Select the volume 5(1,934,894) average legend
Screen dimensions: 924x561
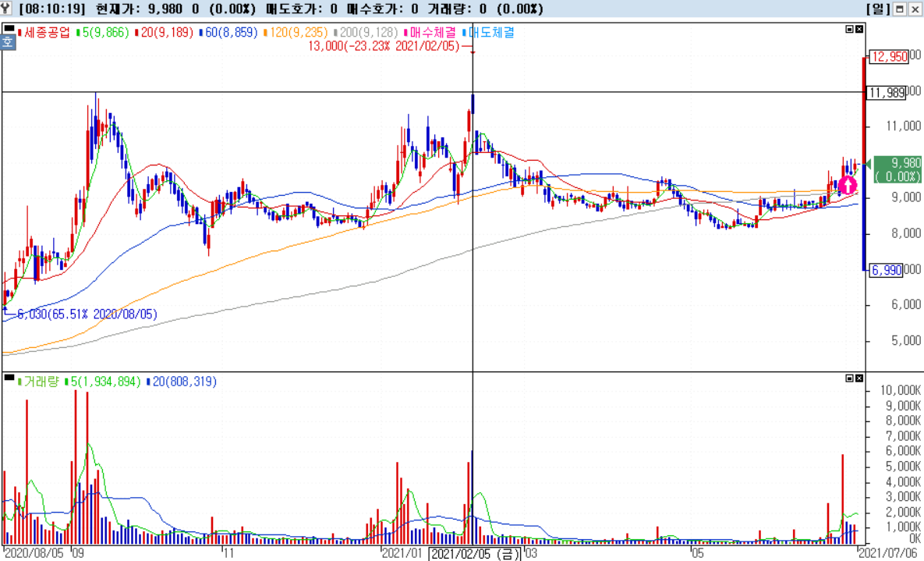coord(102,382)
